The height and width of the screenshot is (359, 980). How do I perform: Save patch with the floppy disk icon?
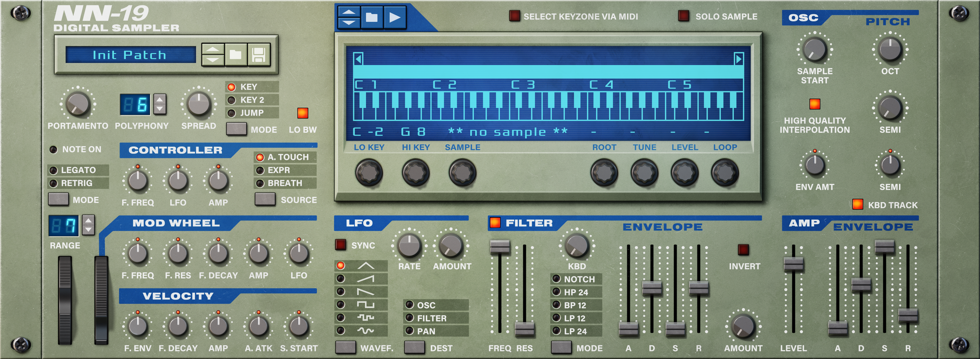coord(259,55)
